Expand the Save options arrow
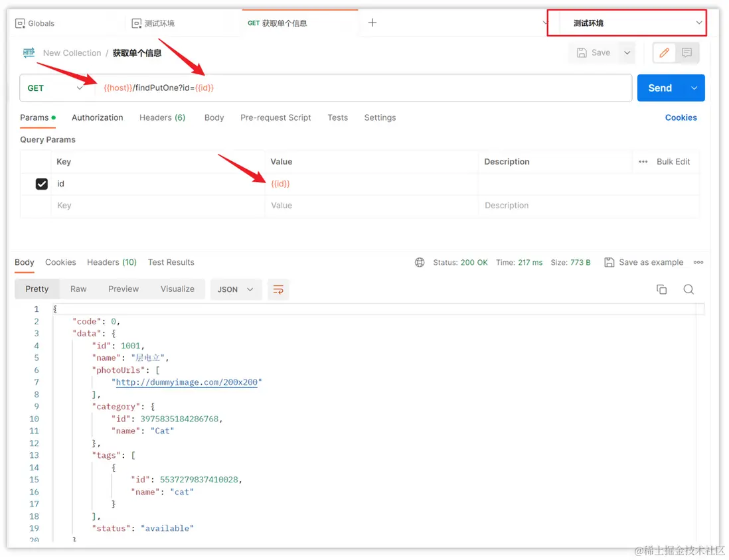 [627, 52]
